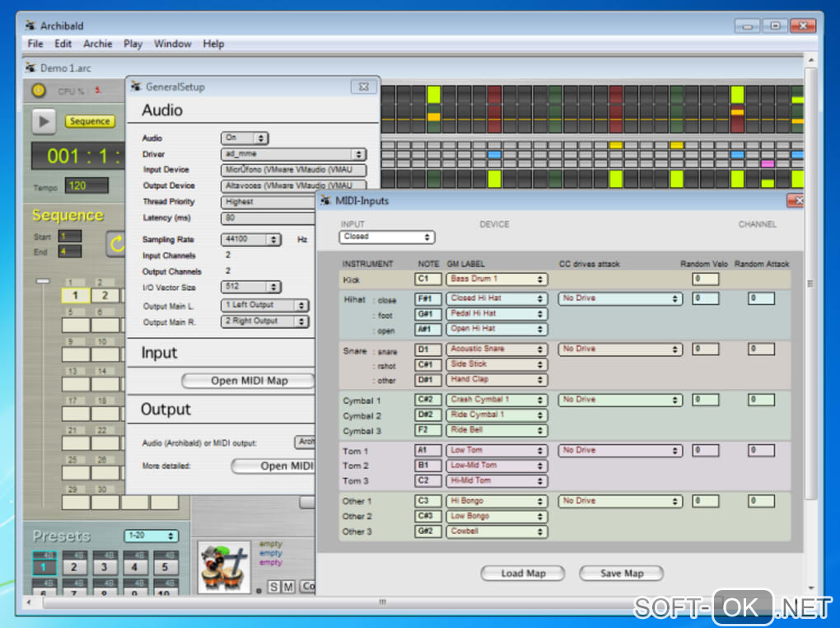The height and width of the screenshot is (628, 840).
Task: Click the Latency (ms) 80 field
Action: click(268, 218)
